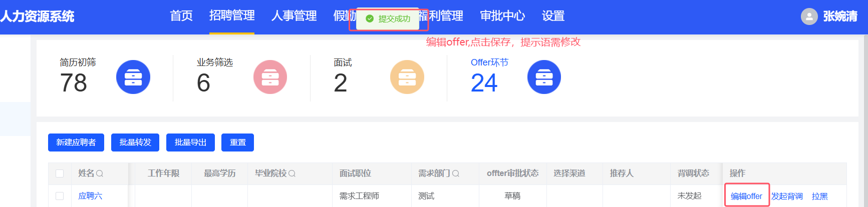868x207 pixels.
Task: Open applicant name link 应聘六
Action: click(90, 196)
